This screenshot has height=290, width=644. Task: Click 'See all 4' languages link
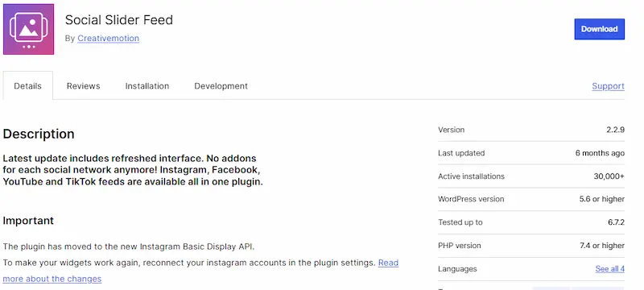(x=610, y=268)
